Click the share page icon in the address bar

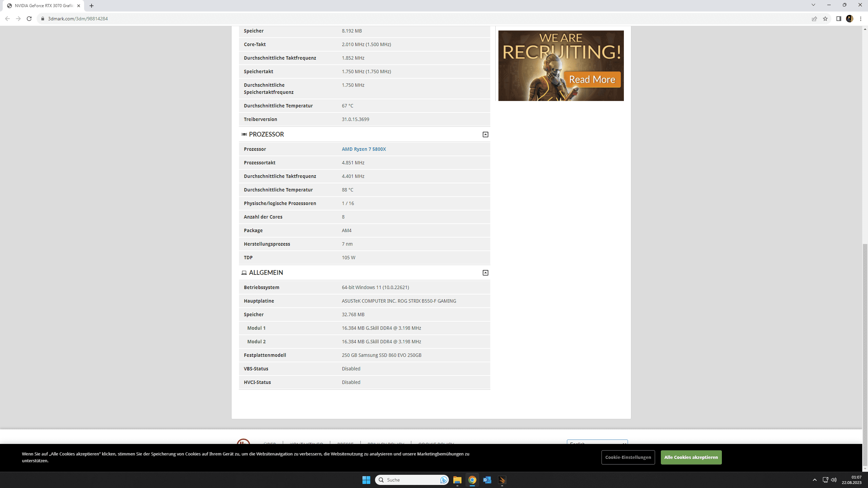[814, 19]
